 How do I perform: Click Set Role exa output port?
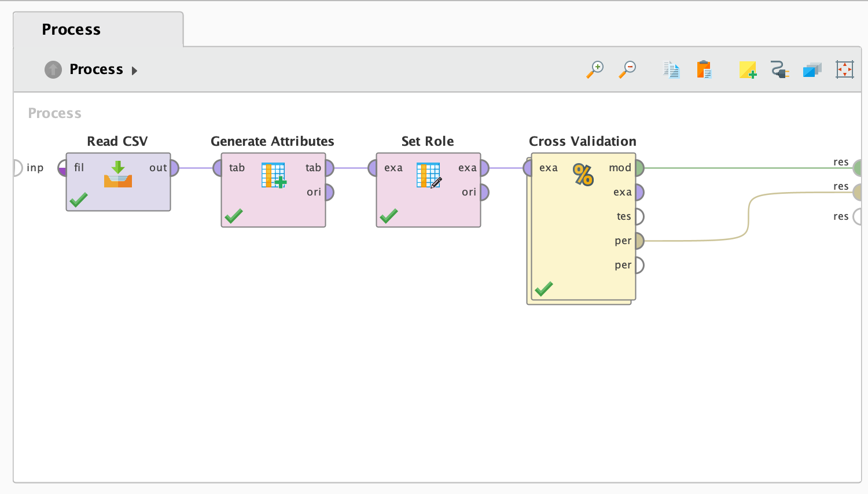pyautogui.click(x=484, y=168)
